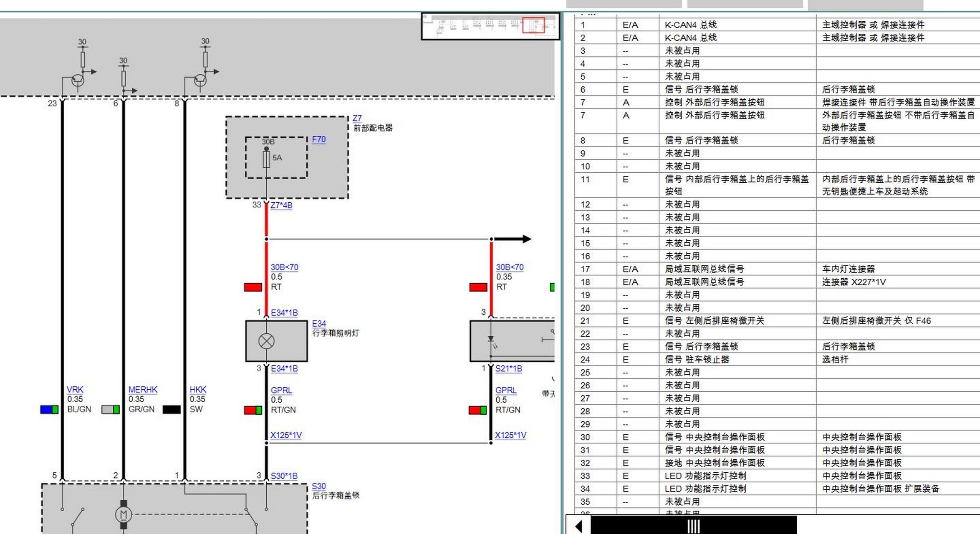The height and width of the screenshot is (534, 980).
Task: Click the black continuation arrow on the 30B line
Action: 512,239
